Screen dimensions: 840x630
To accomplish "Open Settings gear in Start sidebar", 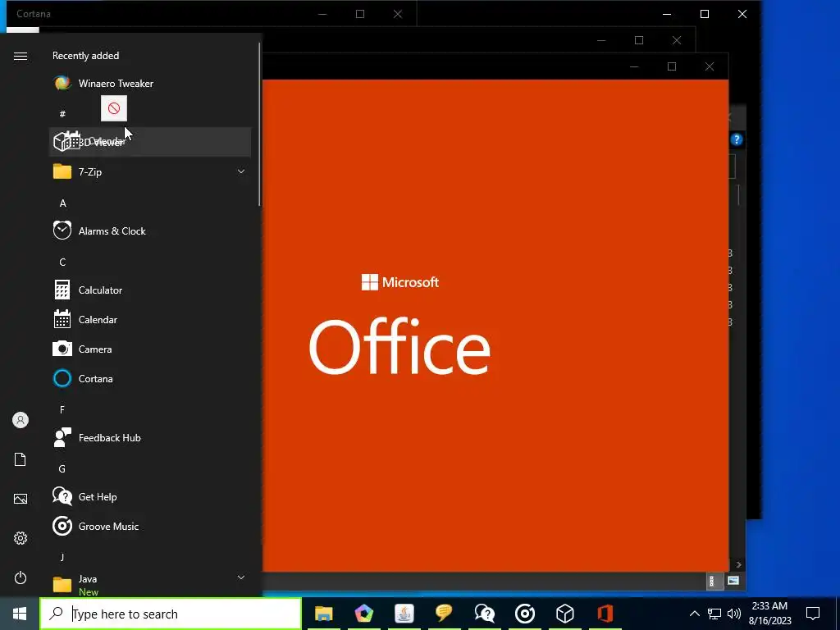I will point(21,538).
